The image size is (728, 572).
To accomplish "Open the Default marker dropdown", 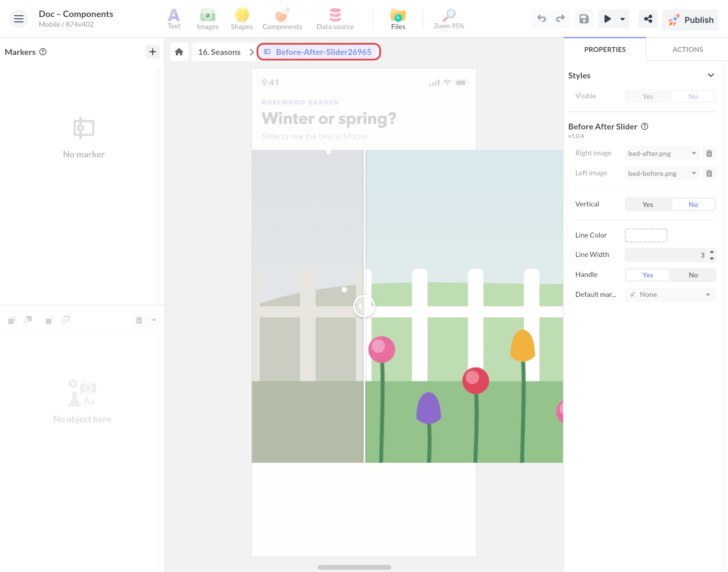I will point(670,295).
